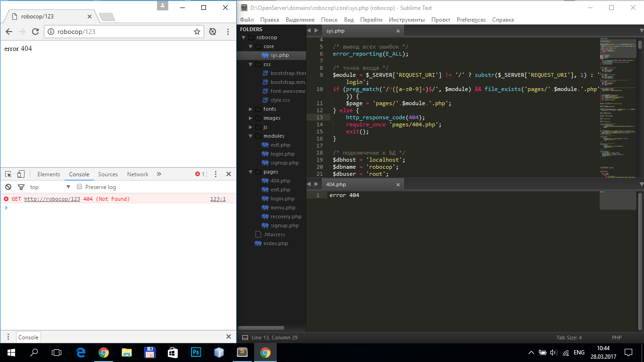
Task: Click the Sublime Text sidebar toggle icon in the status bar
Action: pos(245,337)
